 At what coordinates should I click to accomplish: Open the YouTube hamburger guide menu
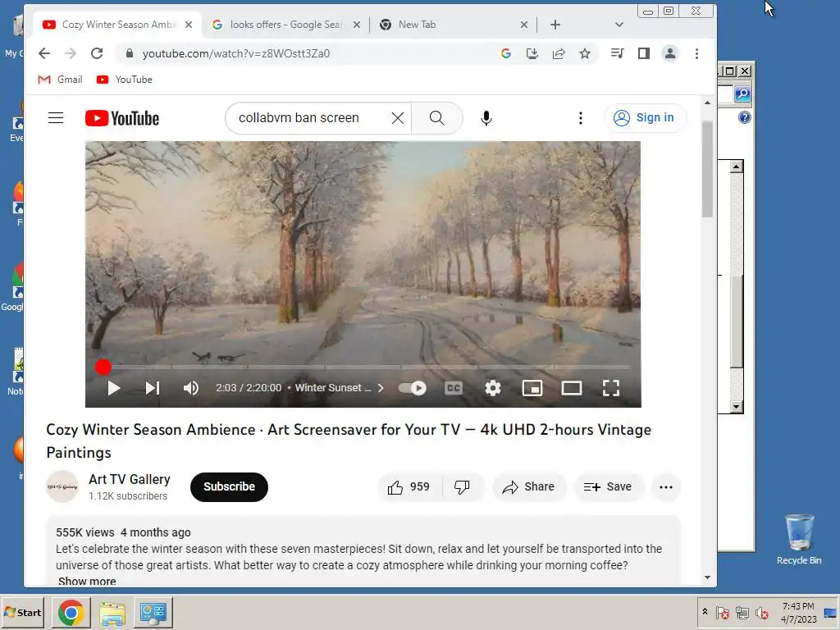pos(56,118)
